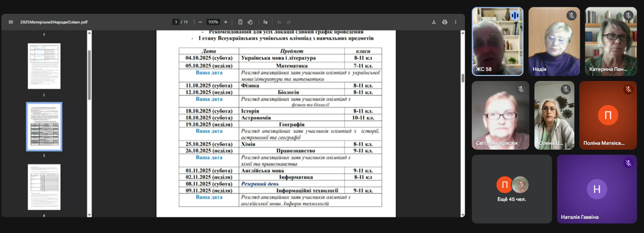Undo last annotation in PDF toolbar

[x=279, y=22]
